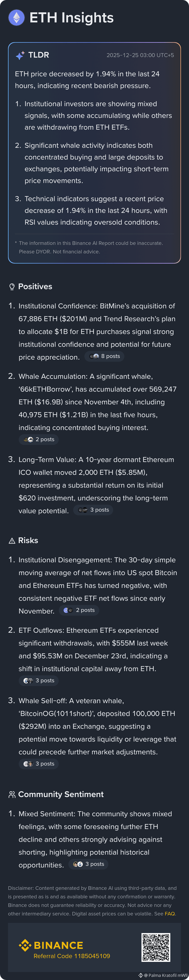Image resolution: width=189 pixels, height=980 pixels.
Task: Click the Ethereum logo icon in header
Action: (x=16, y=17)
